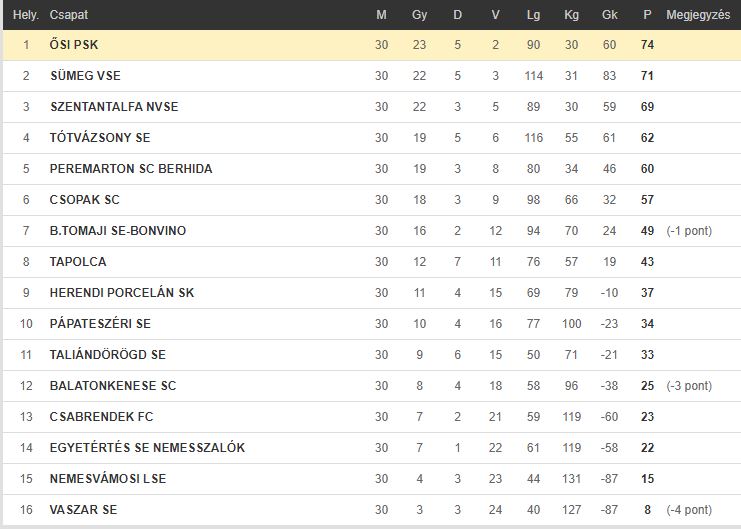Select SZENTANTALFA NVSE team name
The height and width of the screenshot is (529, 741).
click(x=114, y=106)
